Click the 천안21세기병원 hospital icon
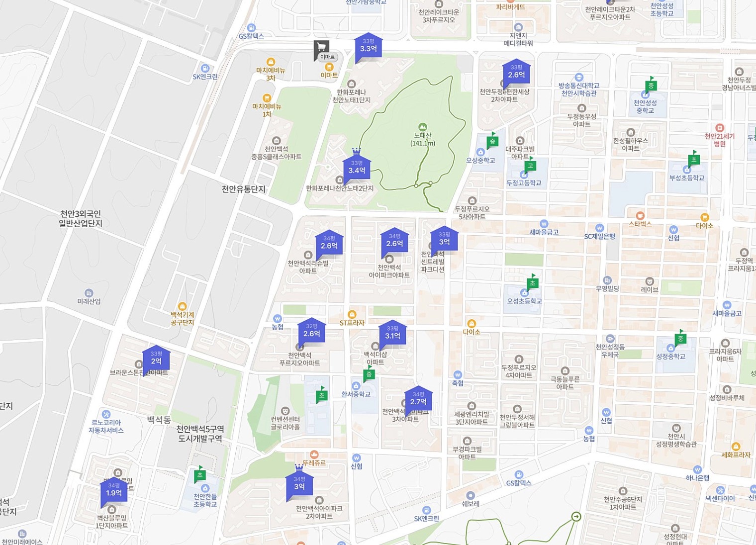 [719, 128]
